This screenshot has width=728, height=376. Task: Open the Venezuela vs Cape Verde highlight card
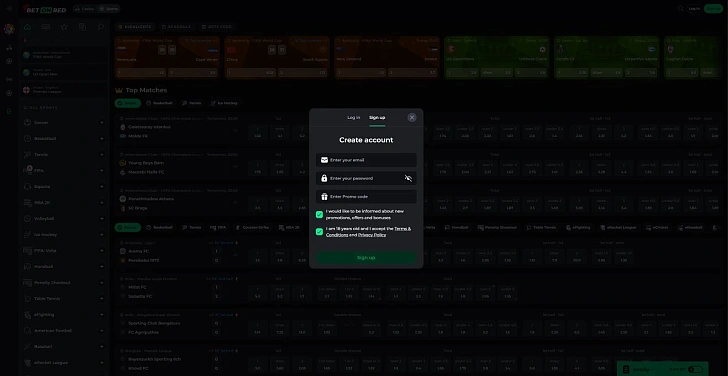168,58
